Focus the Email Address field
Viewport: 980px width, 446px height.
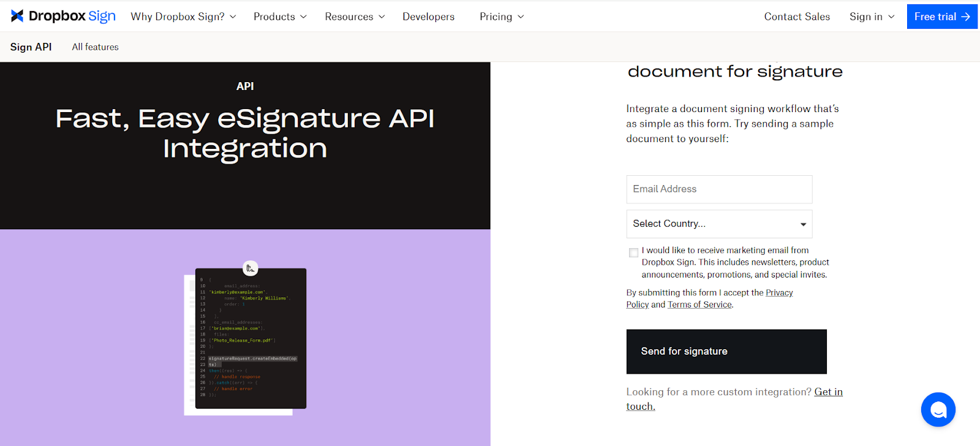[719, 189]
